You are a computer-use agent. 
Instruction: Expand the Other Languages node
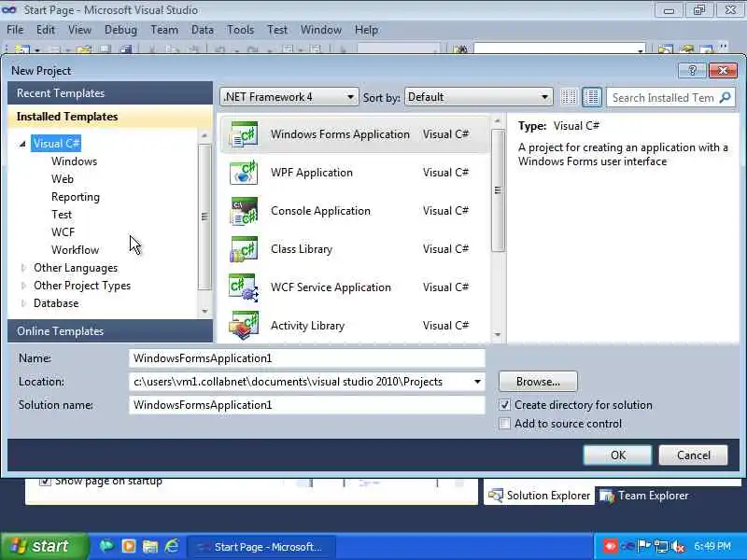click(22, 268)
